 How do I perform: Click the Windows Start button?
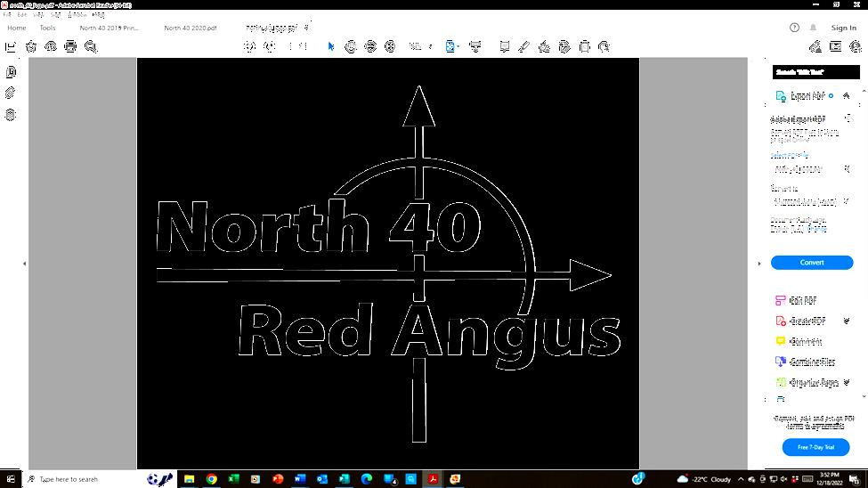tap(11, 479)
